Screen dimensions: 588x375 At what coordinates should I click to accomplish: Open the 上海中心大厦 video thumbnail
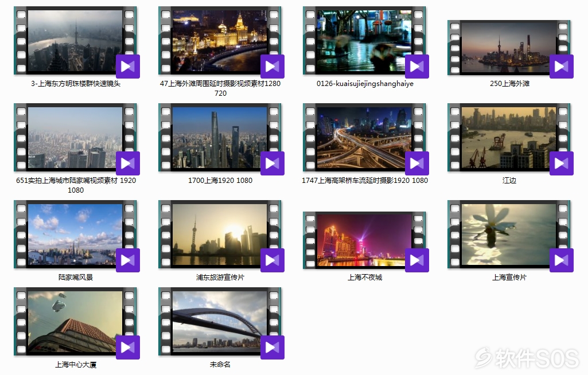point(75,321)
